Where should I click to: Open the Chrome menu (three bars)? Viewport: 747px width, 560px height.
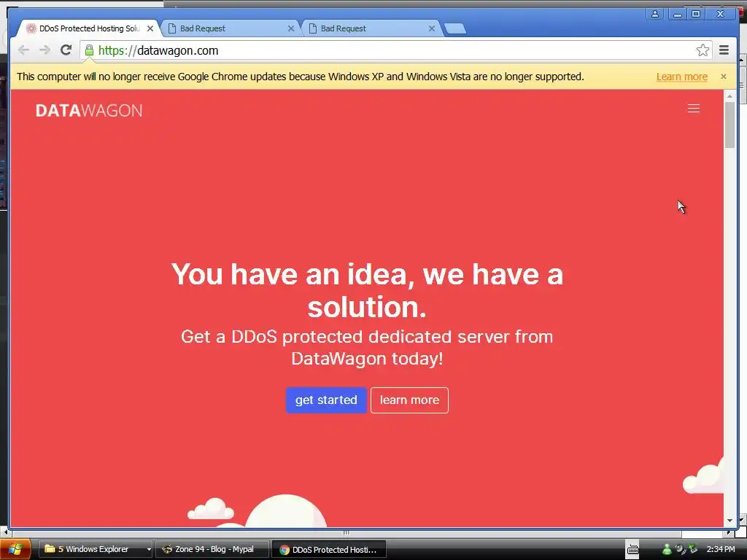pos(724,50)
